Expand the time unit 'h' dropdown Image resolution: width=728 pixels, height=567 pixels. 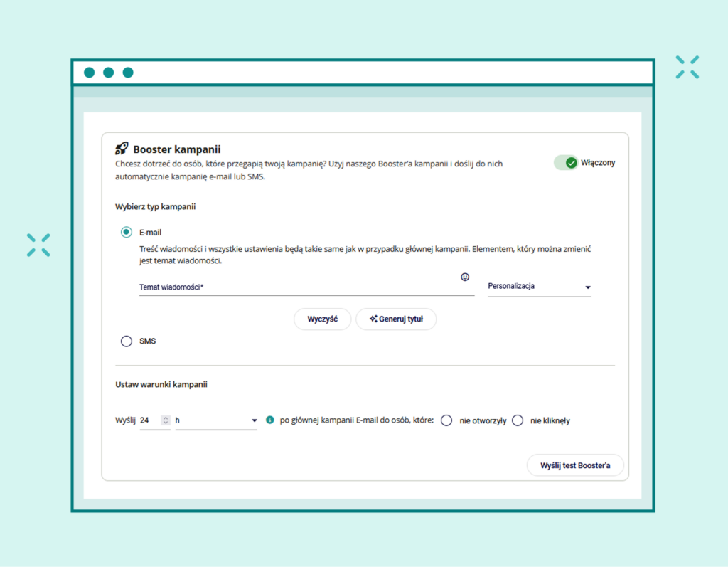pyautogui.click(x=216, y=420)
